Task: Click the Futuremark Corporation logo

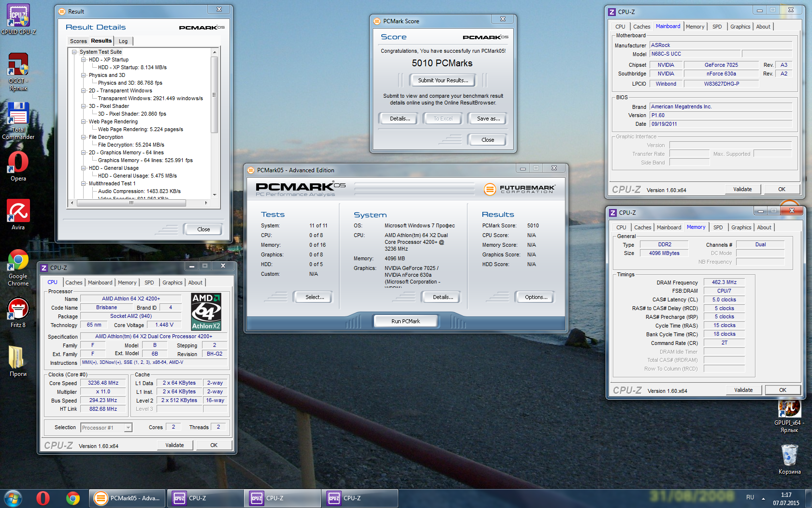Action: pos(520,189)
